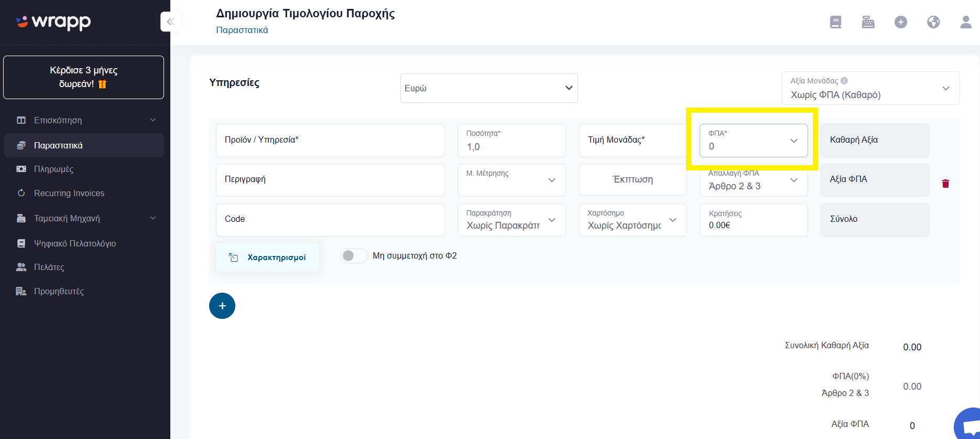
Task: Delete the service row with trash icon
Action: [945, 184]
